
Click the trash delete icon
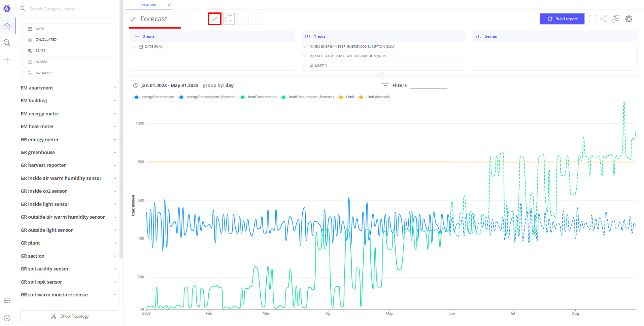click(257, 19)
